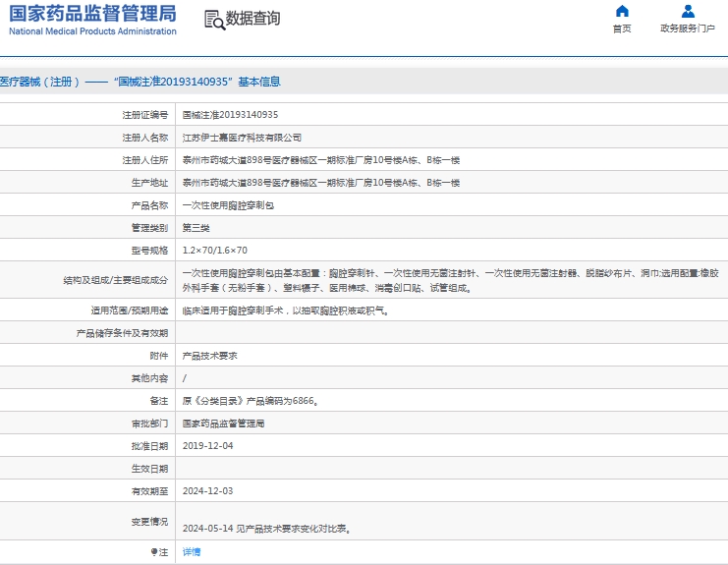Click the 适用范围 intended use value
728x565 pixels.
[x=286, y=311]
